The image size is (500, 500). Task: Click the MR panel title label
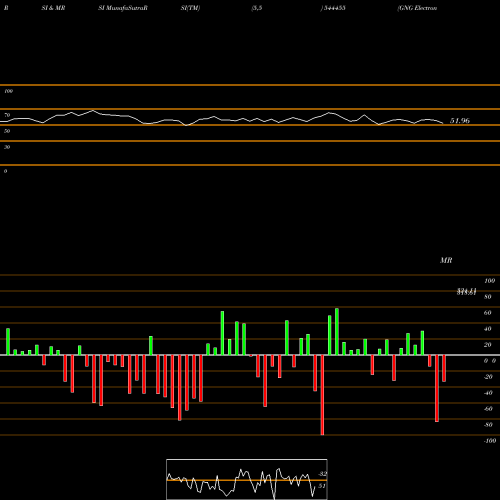[446, 260]
